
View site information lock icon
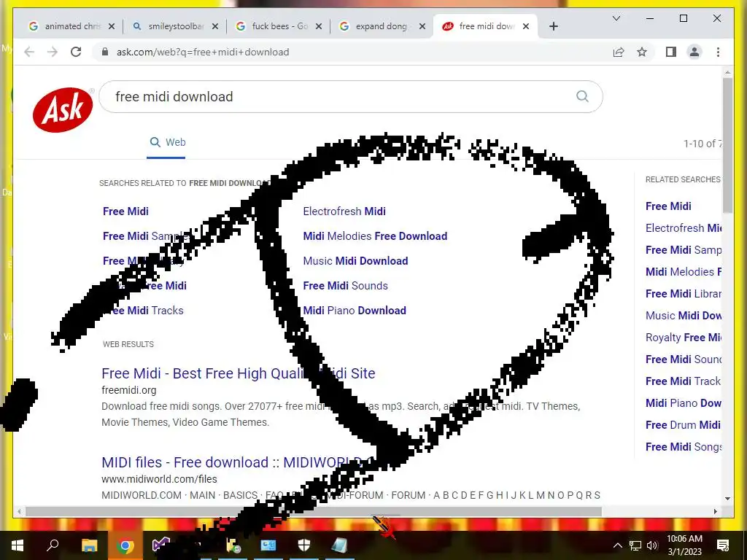[105, 52]
